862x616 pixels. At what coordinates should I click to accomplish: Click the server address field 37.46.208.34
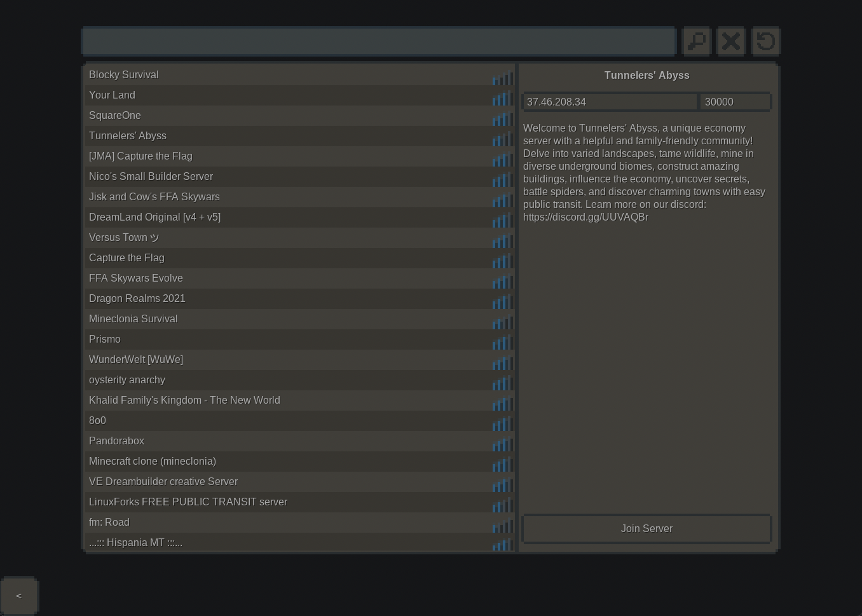(609, 102)
